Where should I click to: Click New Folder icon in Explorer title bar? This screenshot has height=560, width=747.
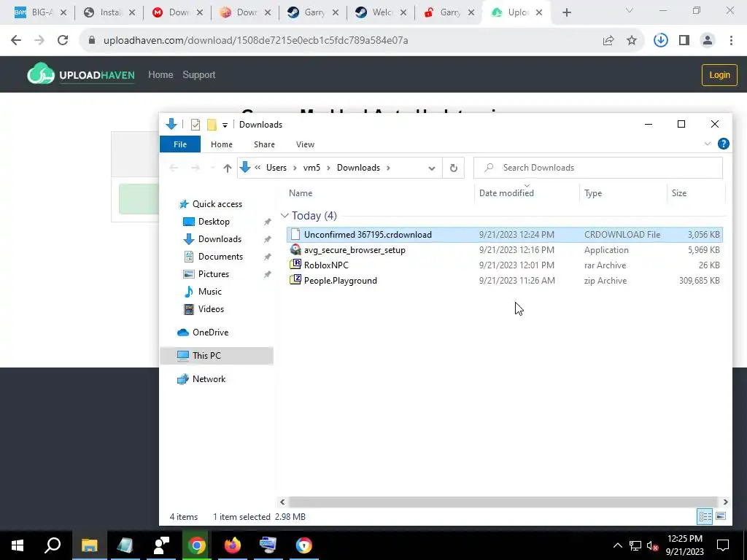point(212,125)
